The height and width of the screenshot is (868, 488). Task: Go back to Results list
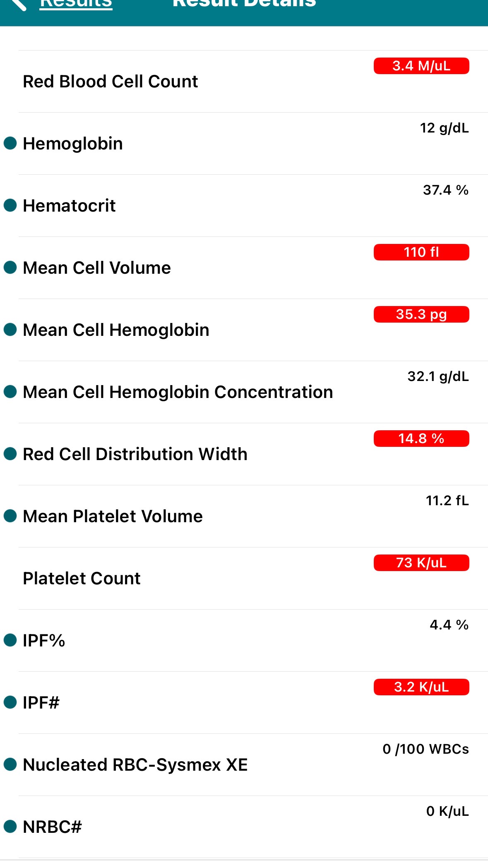pyautogui.click(x=76, y=4)
